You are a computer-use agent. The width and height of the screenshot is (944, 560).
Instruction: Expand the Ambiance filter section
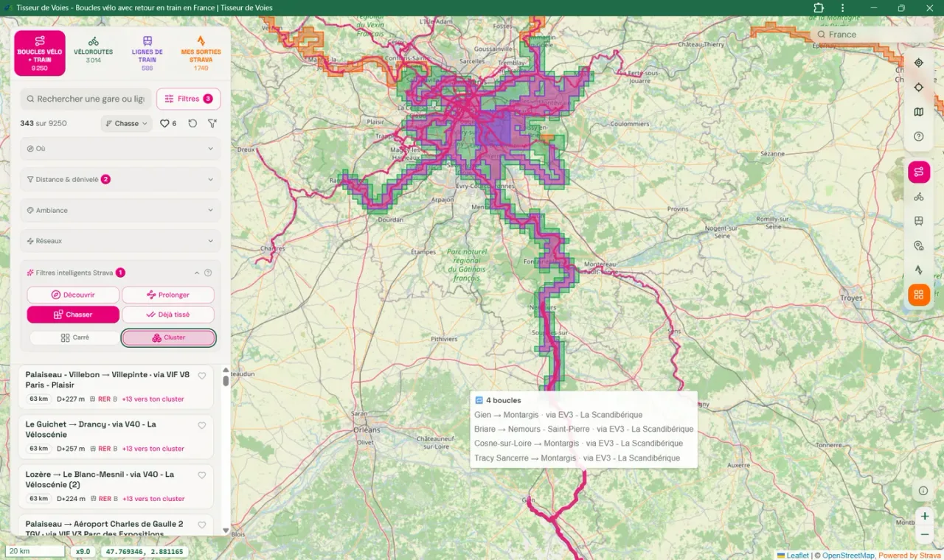[120, 210]
